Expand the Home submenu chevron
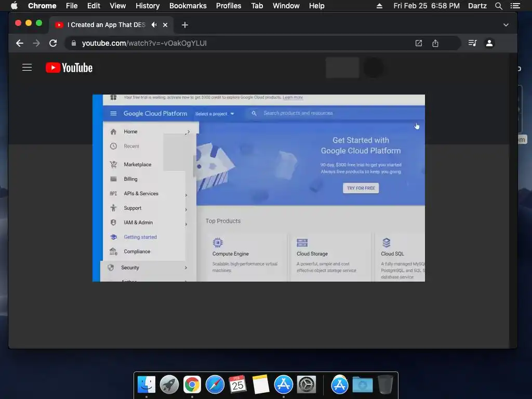The height and width of the screenshot is (399, 532). coord(188,131)
